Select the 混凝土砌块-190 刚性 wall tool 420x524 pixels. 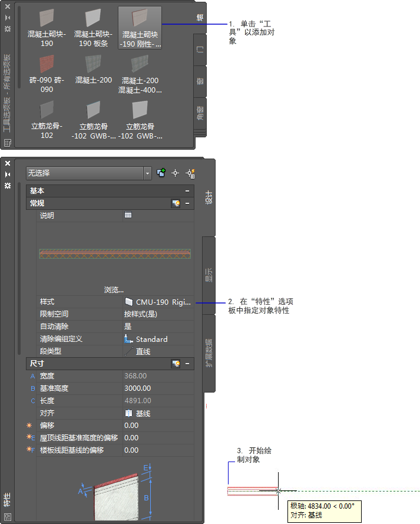[140, 28]
